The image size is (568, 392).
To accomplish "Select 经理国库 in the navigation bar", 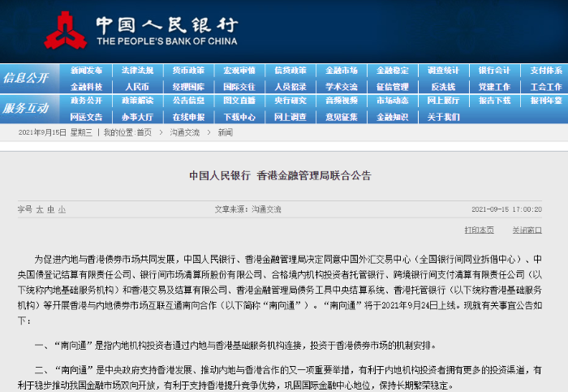I will [x=188, y=87].
